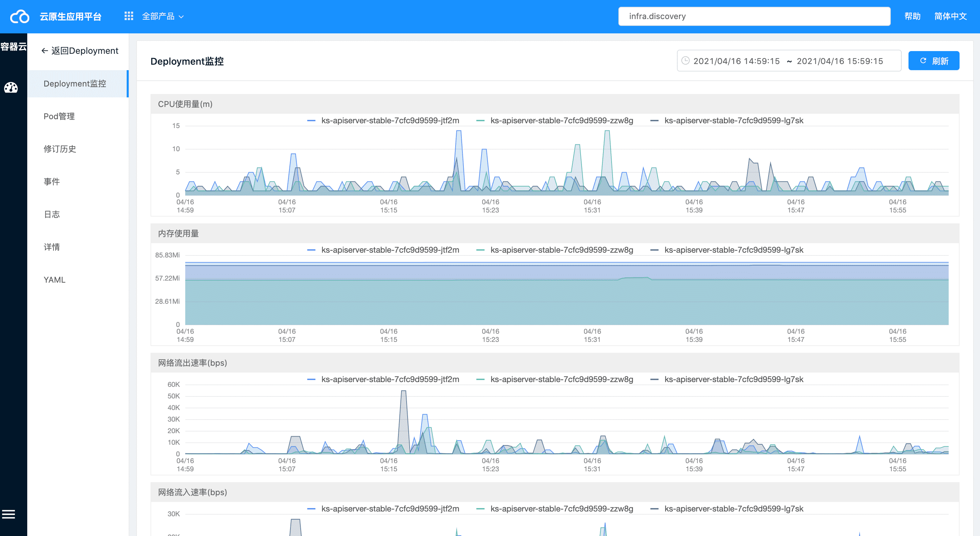This screenshot has width=980, height=536.
Task: Show the YAML menu item
Action: 78,280
